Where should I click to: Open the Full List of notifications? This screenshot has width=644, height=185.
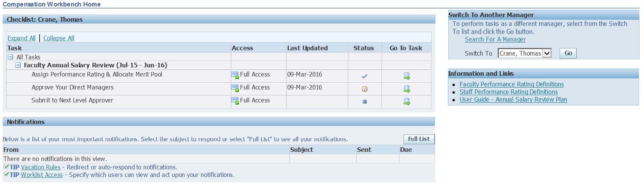(x=419, y=139)
